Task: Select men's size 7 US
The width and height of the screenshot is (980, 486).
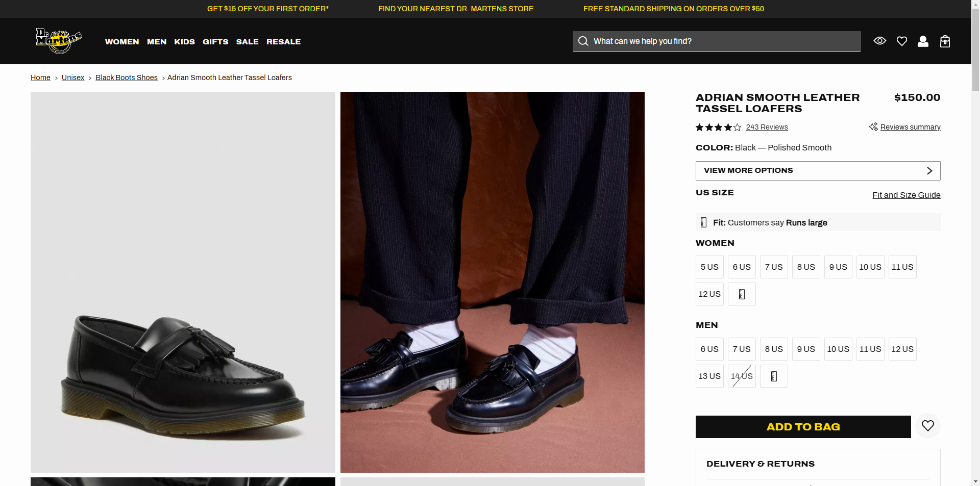Action: (x=742, y=349)
